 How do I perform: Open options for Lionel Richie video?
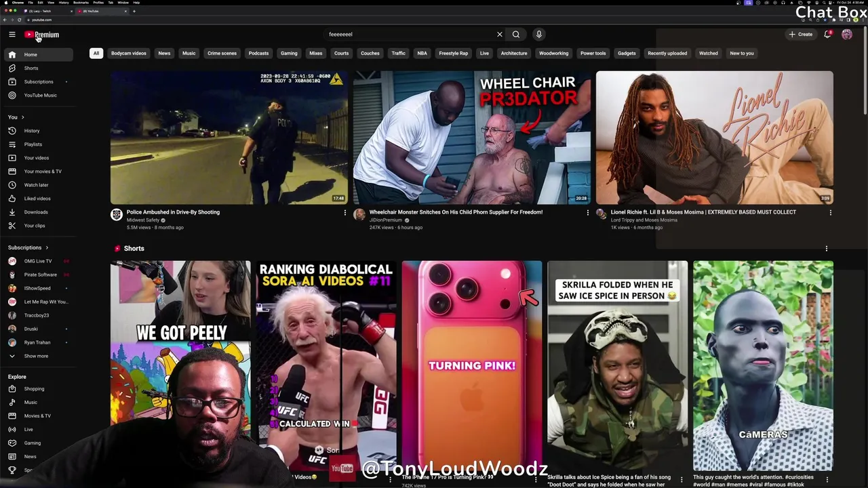pos(830,213)
